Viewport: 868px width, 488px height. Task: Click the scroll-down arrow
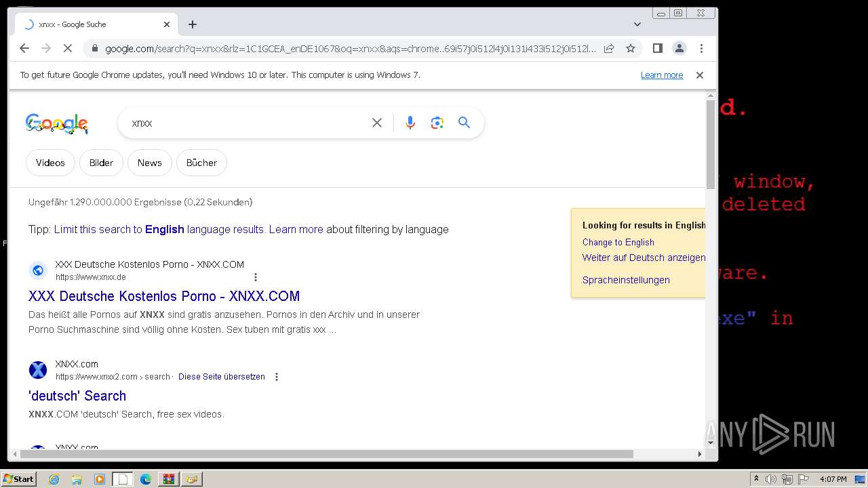tap(711, 443)
